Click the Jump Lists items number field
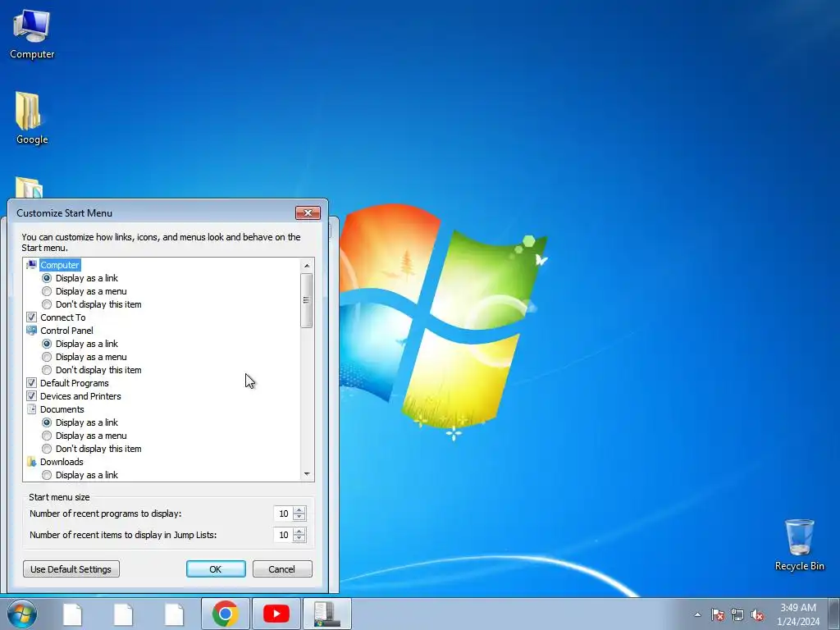 coord(283,535)
